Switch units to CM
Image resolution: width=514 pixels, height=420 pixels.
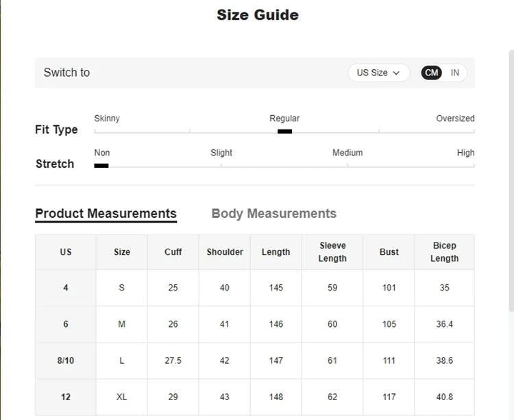[431, 73]
